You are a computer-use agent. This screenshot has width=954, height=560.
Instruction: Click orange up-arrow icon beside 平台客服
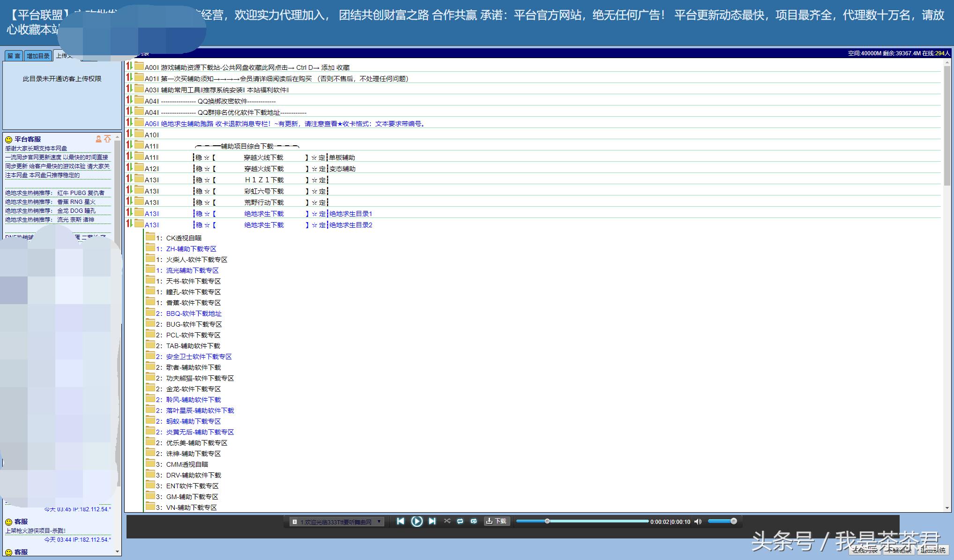coord(108,139)
